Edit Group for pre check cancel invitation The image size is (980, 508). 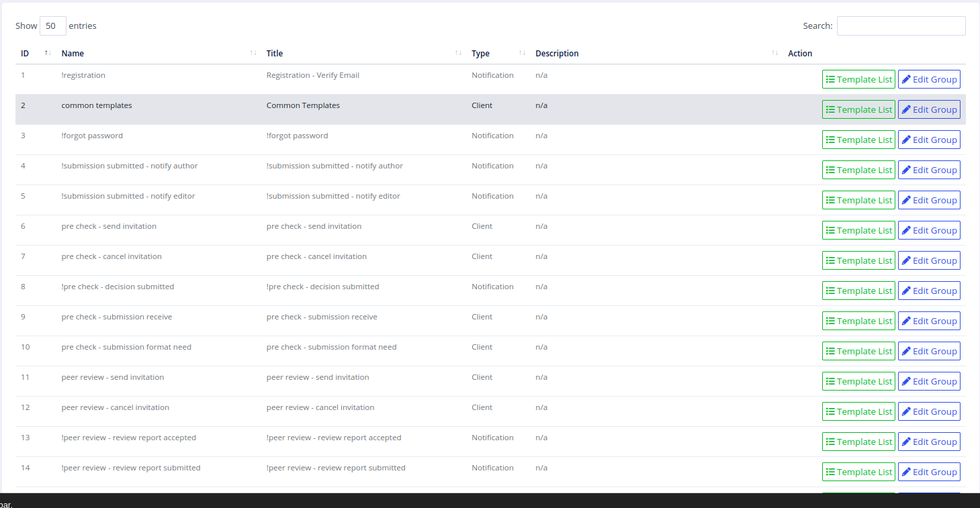click(929, 260)
